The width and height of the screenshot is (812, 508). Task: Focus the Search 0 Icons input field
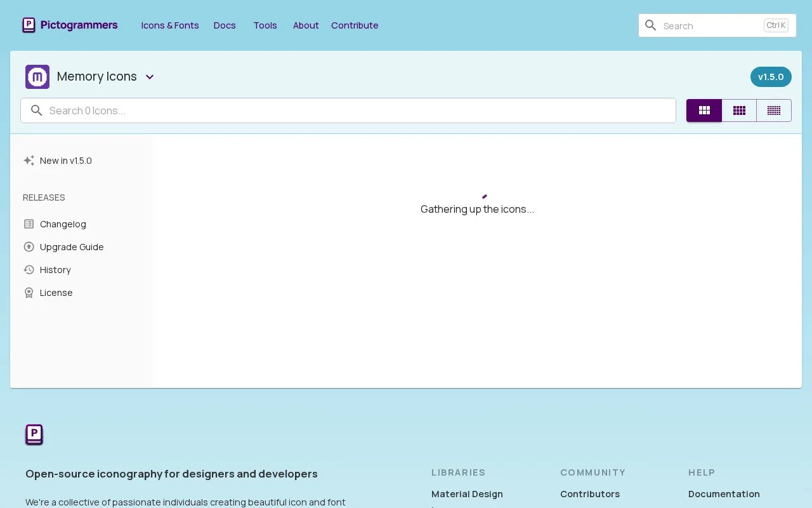[x=348, y=110]
